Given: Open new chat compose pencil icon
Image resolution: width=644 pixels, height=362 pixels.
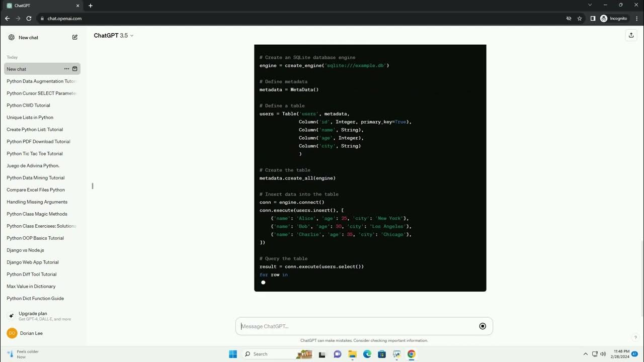Looking at the screenshot, I should pos(75,37).
